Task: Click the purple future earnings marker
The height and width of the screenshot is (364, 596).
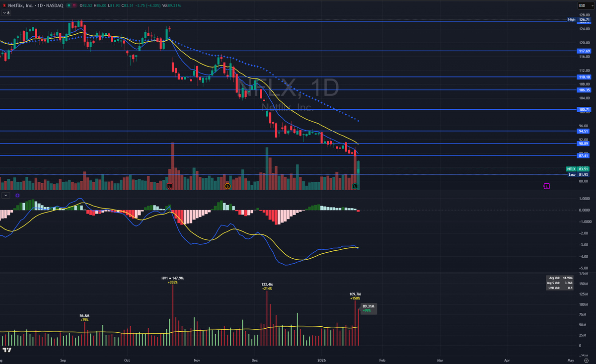Action: click(547, 186)
